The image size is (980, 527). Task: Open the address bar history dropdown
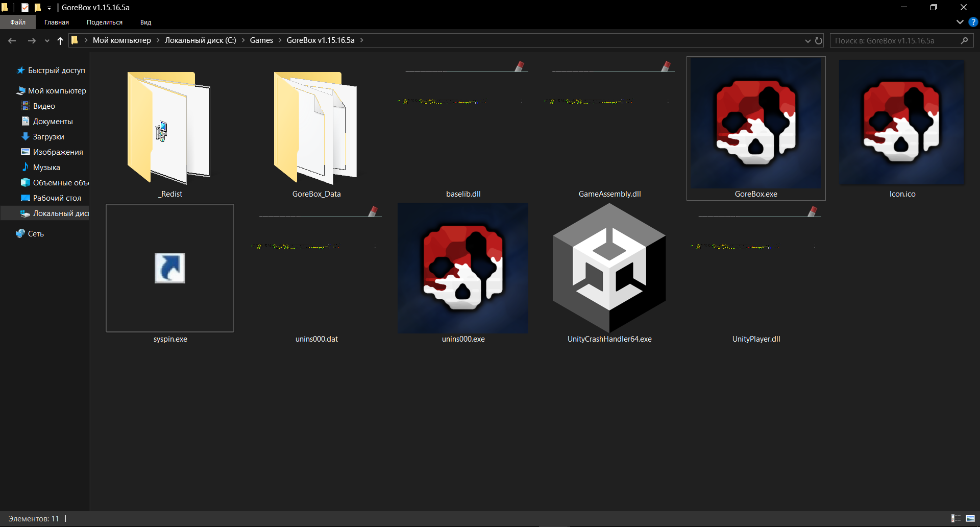[x=807, y=41]
